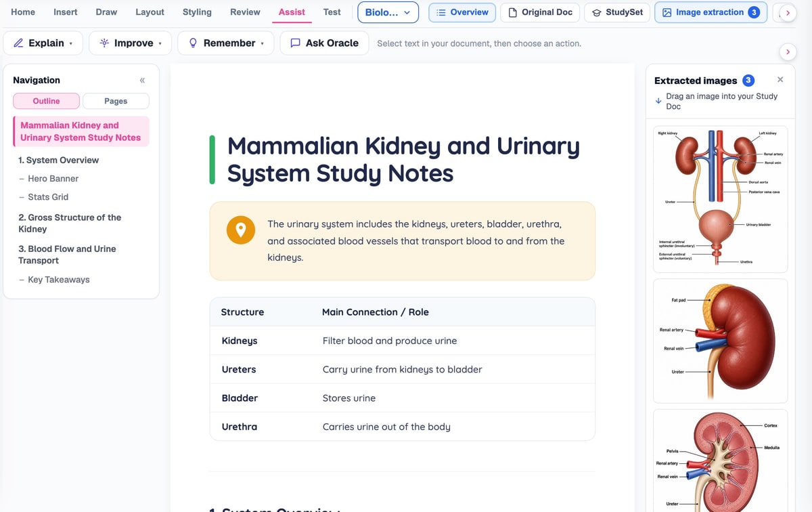This screenshot has width=812, height=512.
Task: Select the kidney cross-section thumbnail
Action: [720, 461]
